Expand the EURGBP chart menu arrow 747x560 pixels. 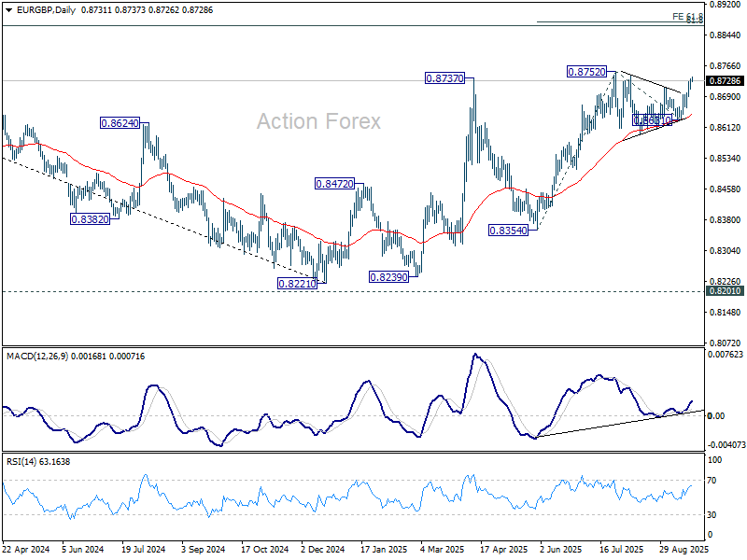coord(8,10)
